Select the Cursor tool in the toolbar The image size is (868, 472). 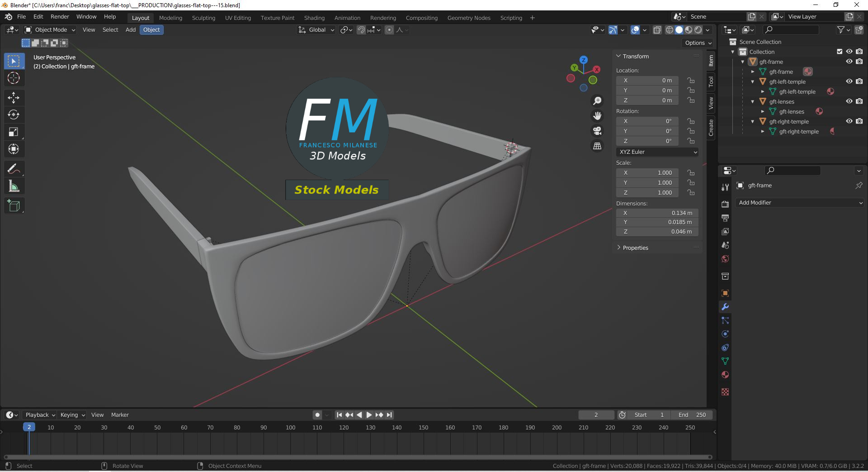tap(14, 78)
